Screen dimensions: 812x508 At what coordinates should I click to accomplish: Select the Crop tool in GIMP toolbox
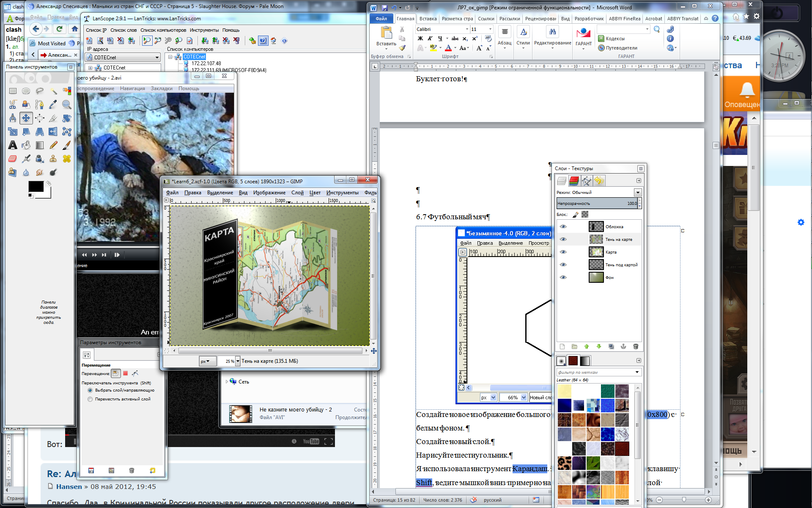[x=53, y=118]
